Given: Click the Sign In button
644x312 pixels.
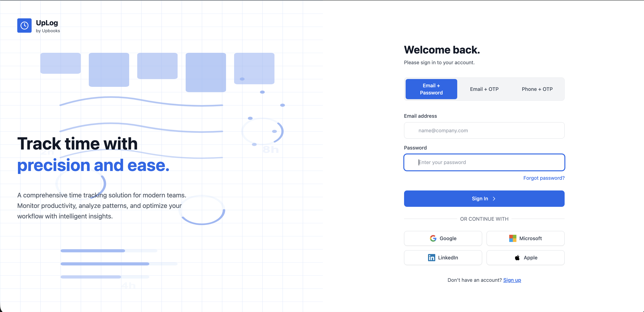Looking at the screenshot, I should click(x=484, y=199).
